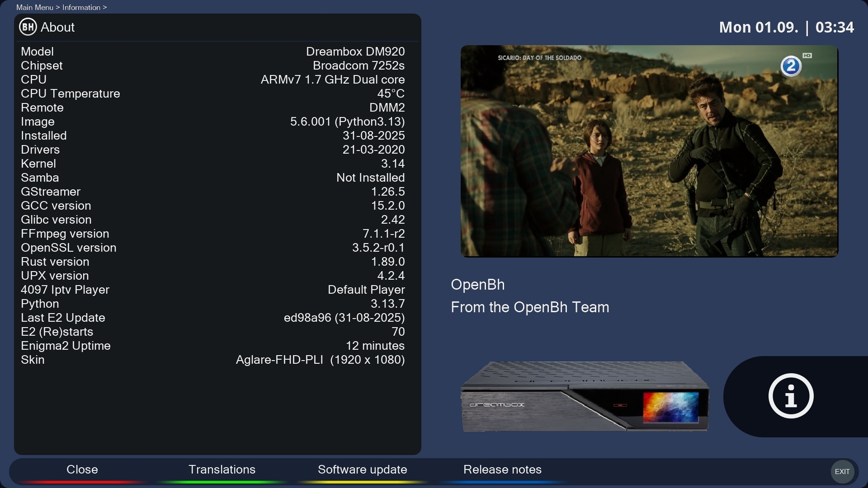Viewport: 868px width, 488px height.
Task: Click the date and time display
Action: click(787, 27)
